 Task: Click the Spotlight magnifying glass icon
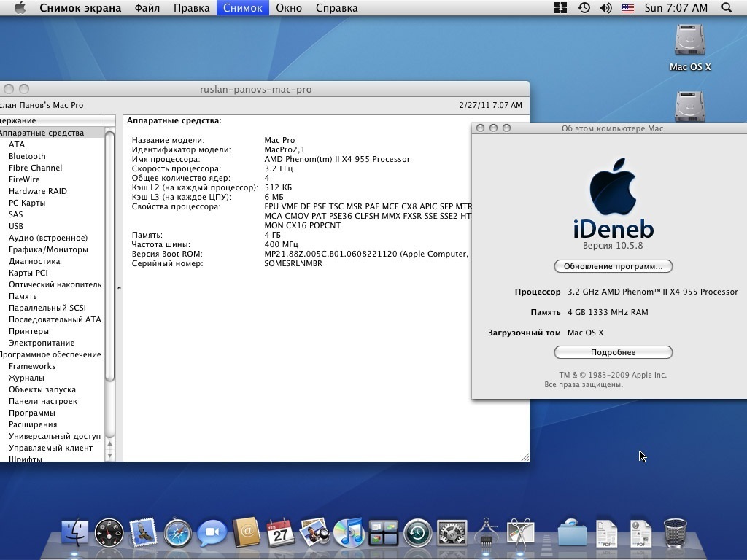[x=726, y=8]
